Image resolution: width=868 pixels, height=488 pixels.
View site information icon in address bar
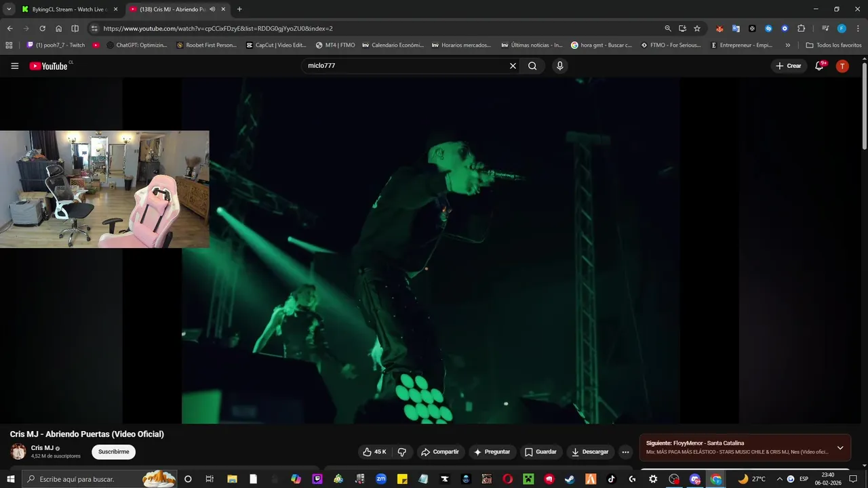click(x=94, y=28)
